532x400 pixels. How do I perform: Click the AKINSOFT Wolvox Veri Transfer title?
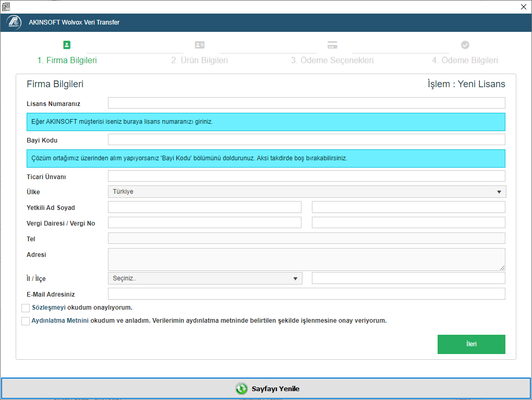(x=74, y=22)
